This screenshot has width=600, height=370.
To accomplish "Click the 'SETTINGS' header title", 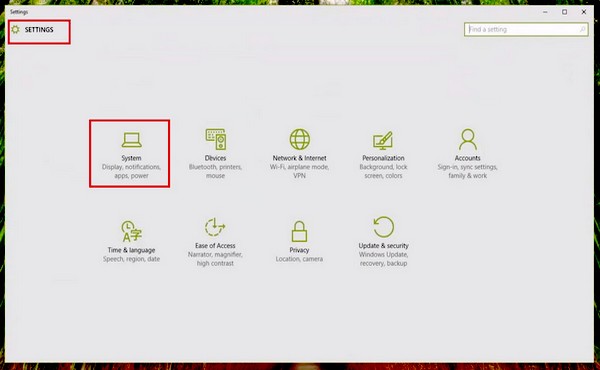I will coord(39,29).
